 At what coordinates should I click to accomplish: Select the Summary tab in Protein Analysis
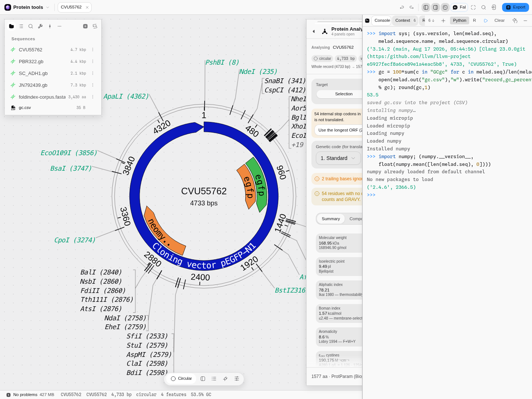[331, 219]
